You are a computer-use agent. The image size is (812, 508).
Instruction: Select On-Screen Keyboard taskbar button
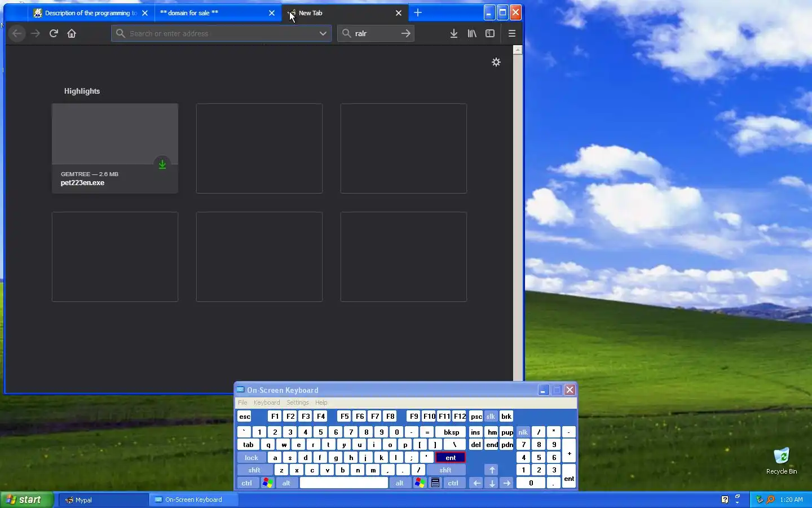(x=193, y=500)
